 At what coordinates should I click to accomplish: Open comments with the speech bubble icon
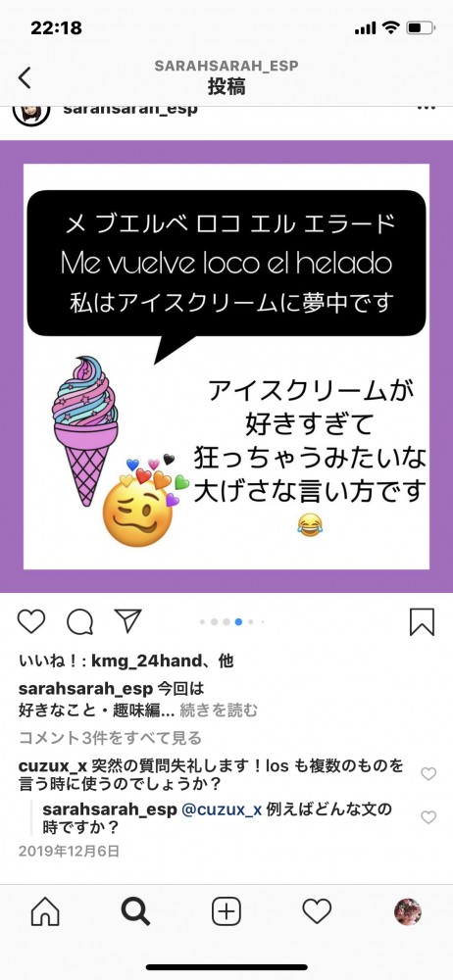coord(80,622)
